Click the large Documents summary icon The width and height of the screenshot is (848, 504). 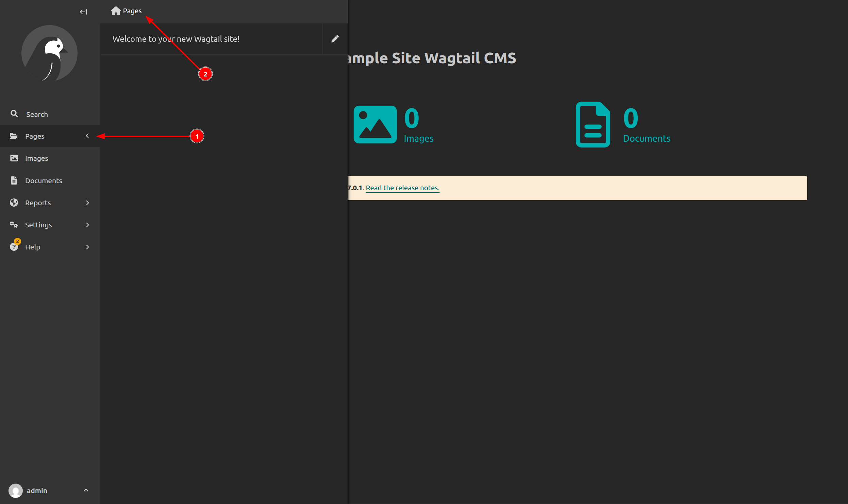tap(593, 124)
